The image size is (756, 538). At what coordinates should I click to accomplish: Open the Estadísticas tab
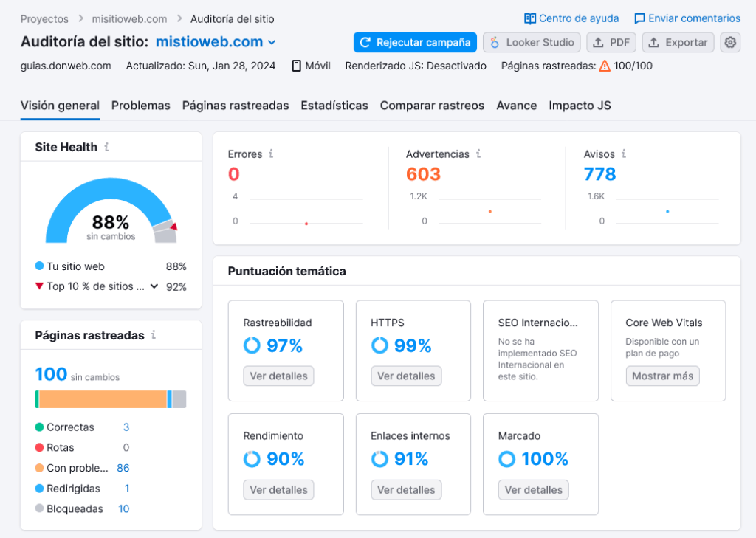(x=334, y=106)
